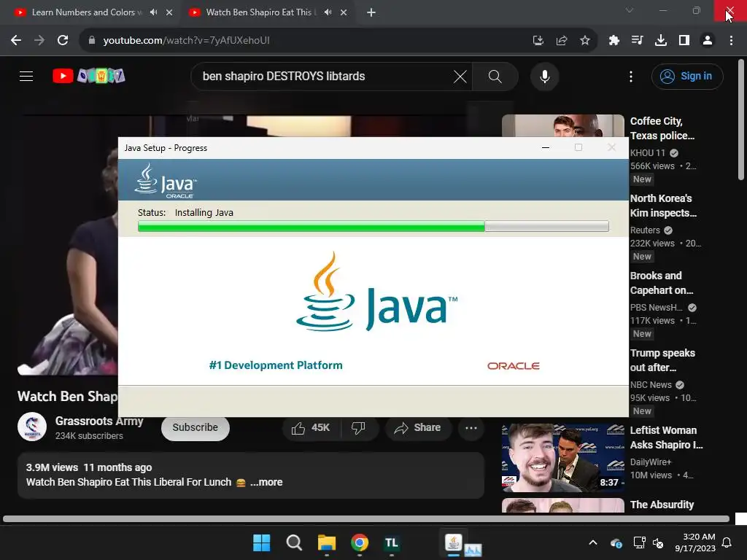747x560 pixels.
Task: Open the TL app in the taskbar
Action: click(392, 542)
